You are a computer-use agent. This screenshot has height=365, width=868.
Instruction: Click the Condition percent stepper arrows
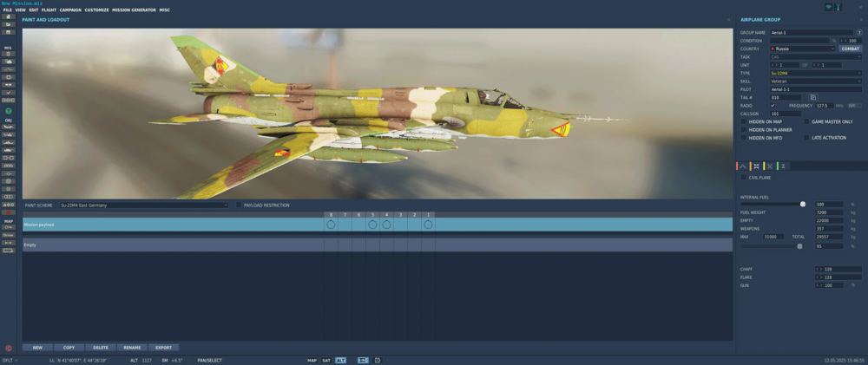pos(844,41)
